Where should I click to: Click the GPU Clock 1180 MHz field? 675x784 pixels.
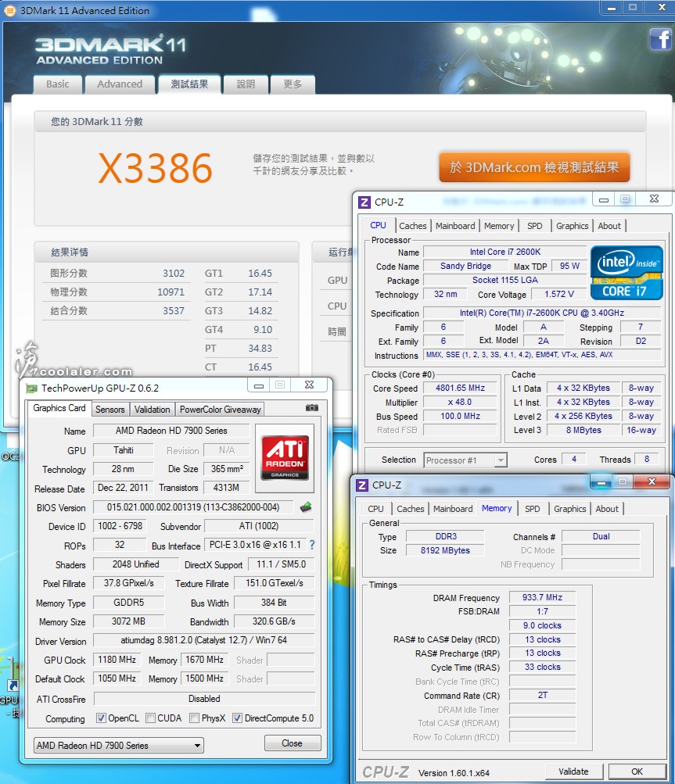pos(117,660)
